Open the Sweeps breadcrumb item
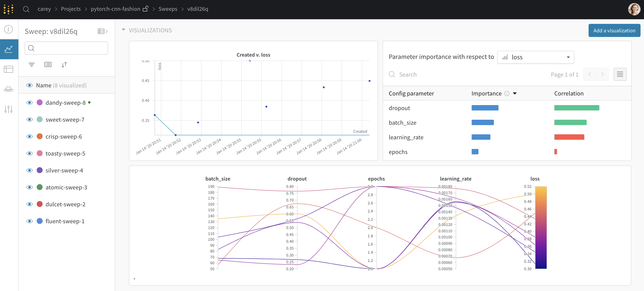 tap(168, 9)
